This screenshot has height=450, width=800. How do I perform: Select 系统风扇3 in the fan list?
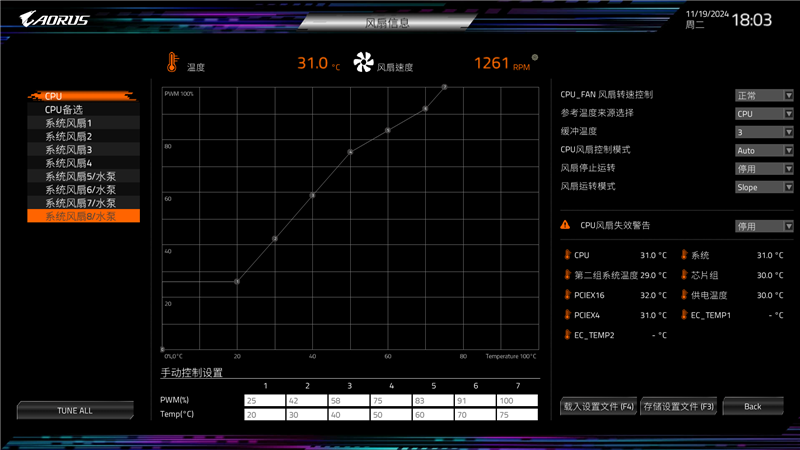click(x=83, y=149)
